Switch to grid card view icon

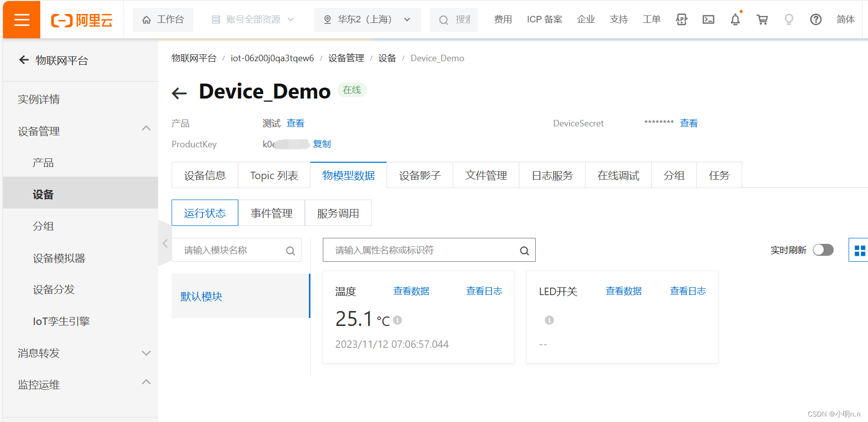[x=860, y=250]
